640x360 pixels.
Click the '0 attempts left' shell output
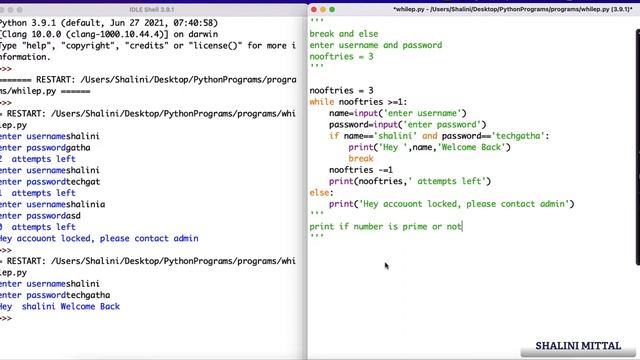point(38,227)
